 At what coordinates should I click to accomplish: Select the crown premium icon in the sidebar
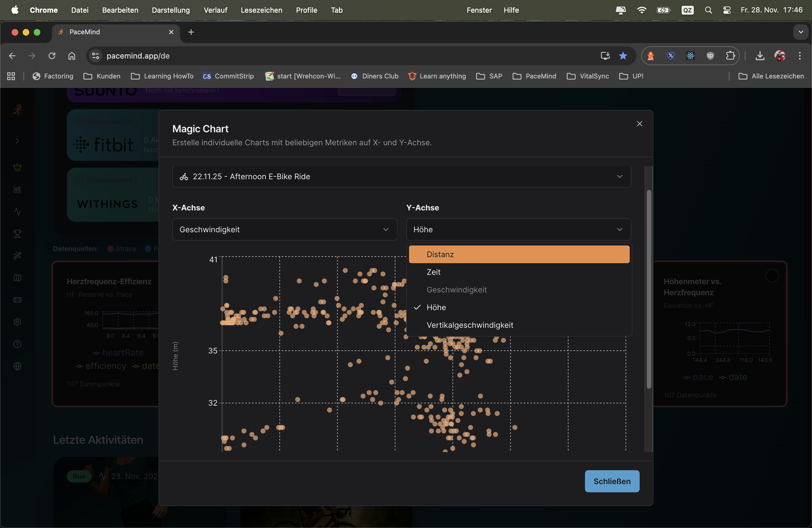pyautogui.click(x=17, y=167)
